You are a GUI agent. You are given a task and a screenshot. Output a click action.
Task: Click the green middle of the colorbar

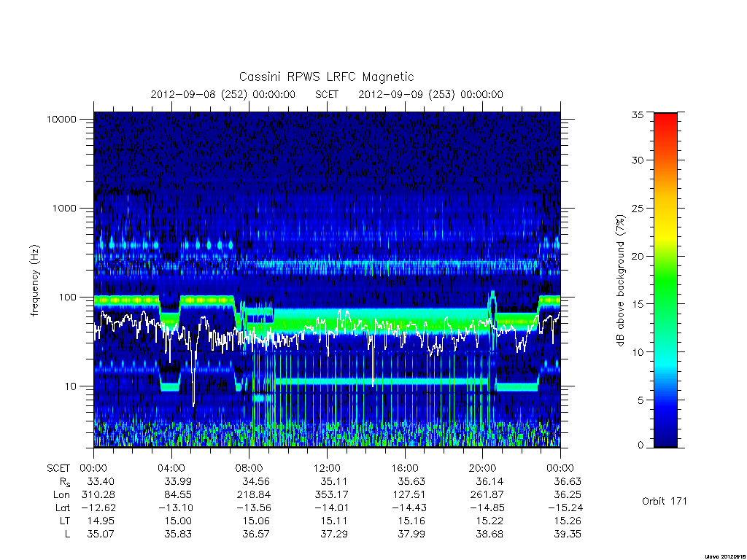665,281
